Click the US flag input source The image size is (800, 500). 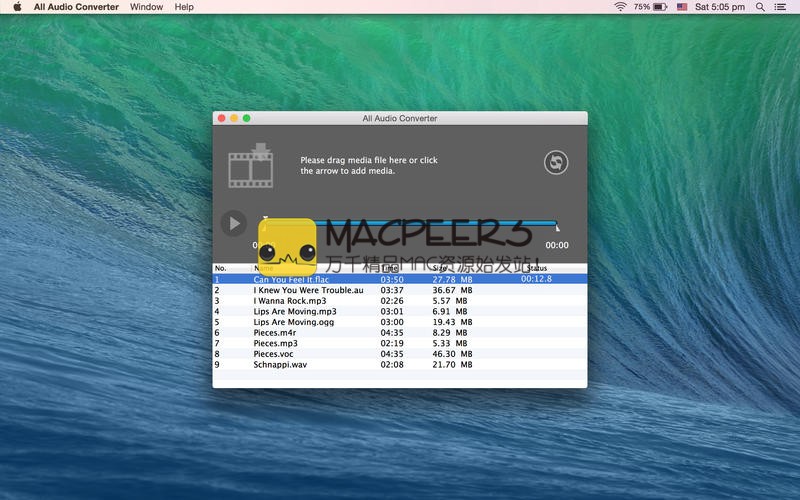pos(682,7)
